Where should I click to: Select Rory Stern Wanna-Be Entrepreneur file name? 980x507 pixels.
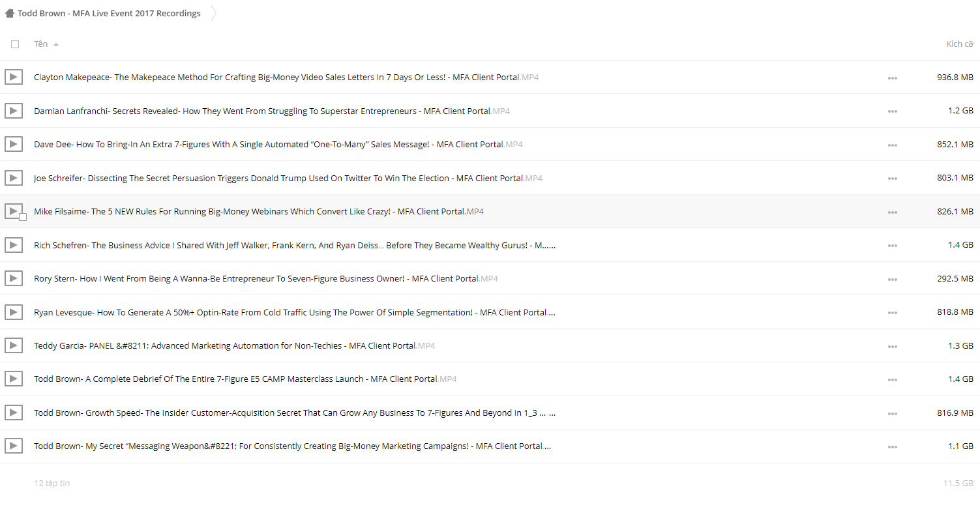[266, 279]
